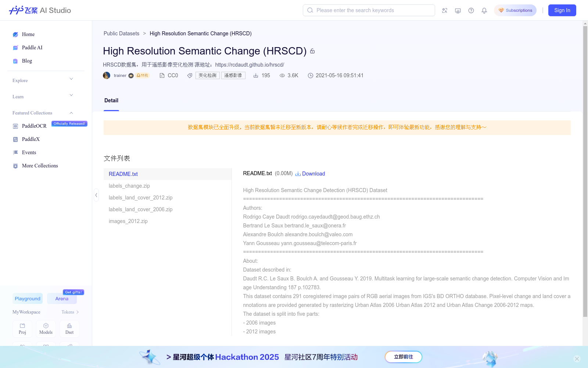Screen dimensions: 588x368
Task: Select README.txt in file list
Action: click(168, 174)
